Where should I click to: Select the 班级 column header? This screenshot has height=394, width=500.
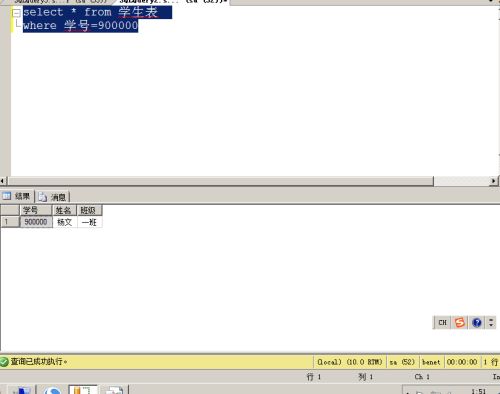click(89, 210)
